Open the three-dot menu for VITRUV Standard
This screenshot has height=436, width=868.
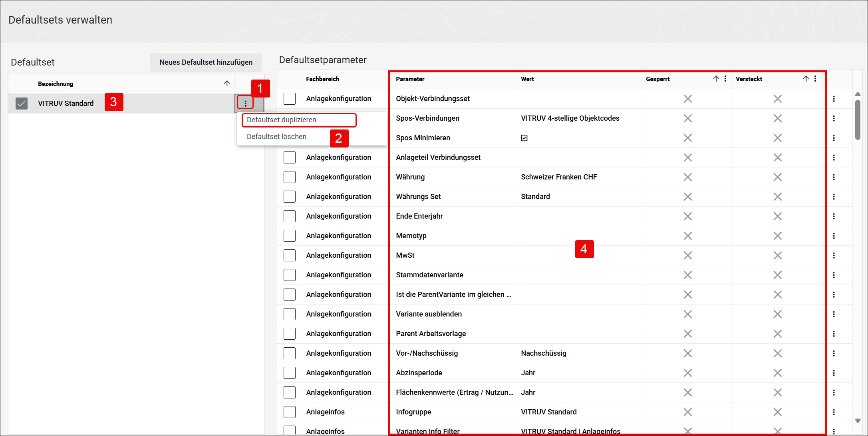[245, 103]
